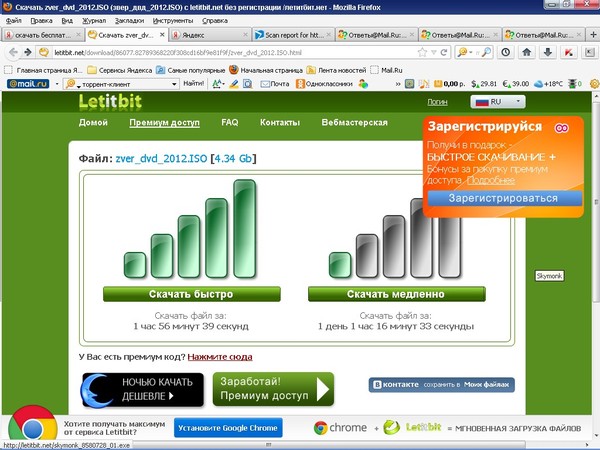
Task: Expand the hidden toolbar items chevron
Action: [x=398, y=84]
